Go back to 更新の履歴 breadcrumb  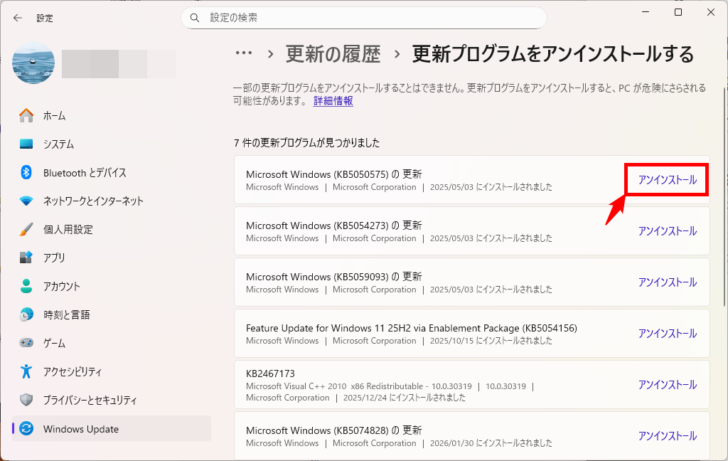[x=333, y=54]
